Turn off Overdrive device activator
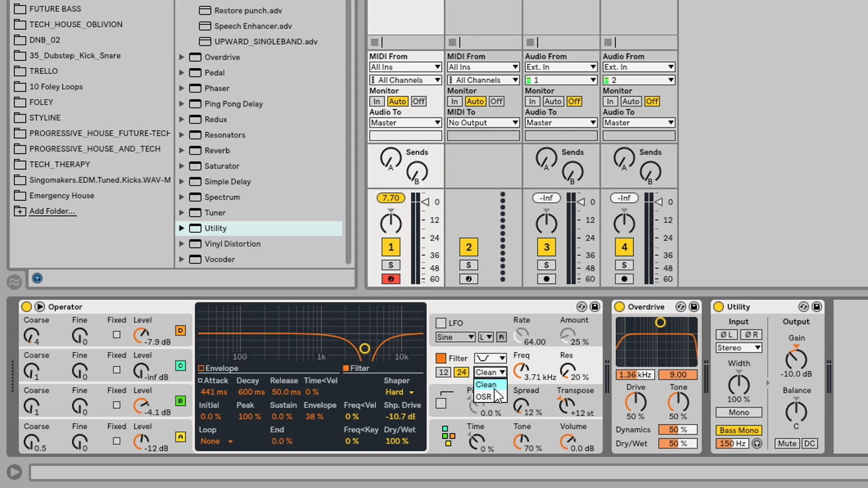The height and width of the screenshot is (488, 868). (x=619, y=307)
